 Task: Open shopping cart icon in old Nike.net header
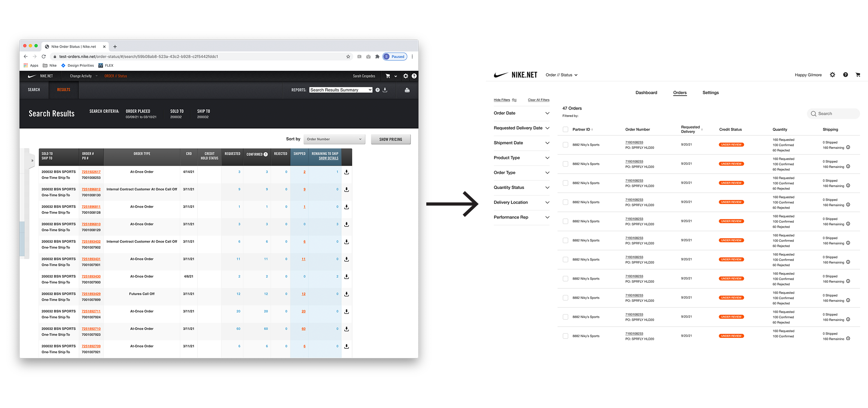pyautogui.click(x=388, y=76)
